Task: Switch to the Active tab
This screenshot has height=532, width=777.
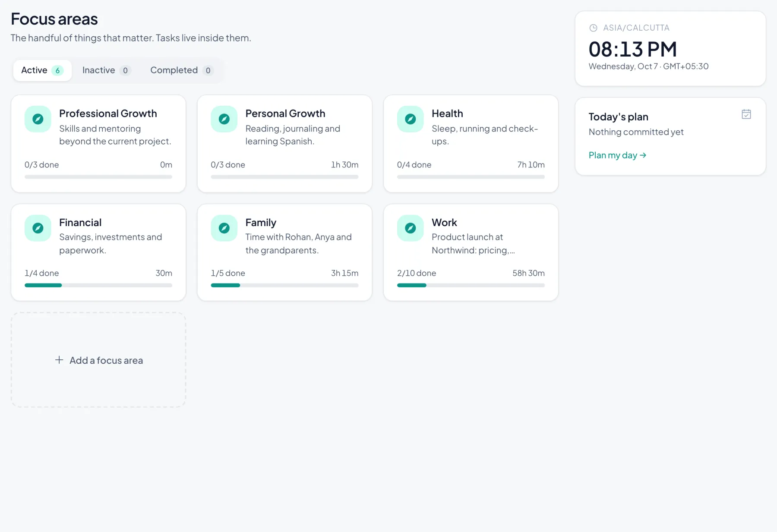Action: (42, 70)
